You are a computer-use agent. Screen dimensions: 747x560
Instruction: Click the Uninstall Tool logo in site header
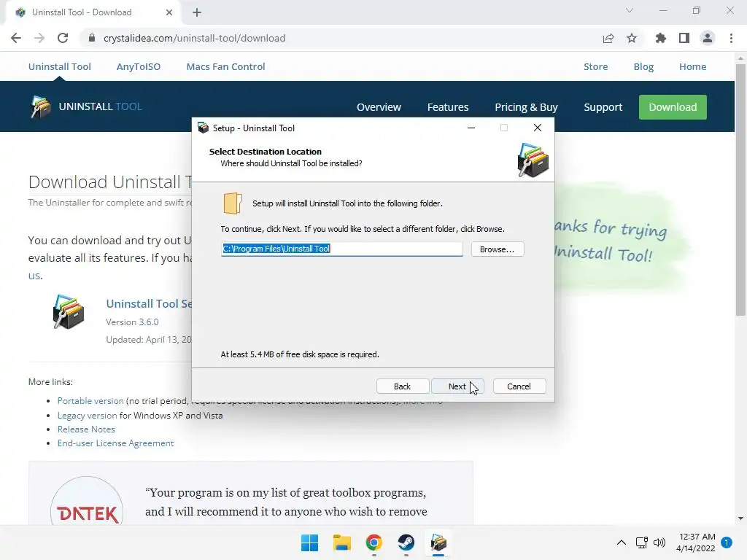click(x=86, y=106)
